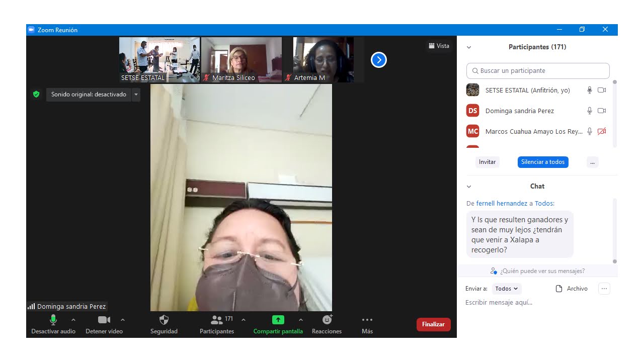The width and height of the screenshot is (644, 362).
Task: Open video options arrow beside camera
Action: (123, 320)
